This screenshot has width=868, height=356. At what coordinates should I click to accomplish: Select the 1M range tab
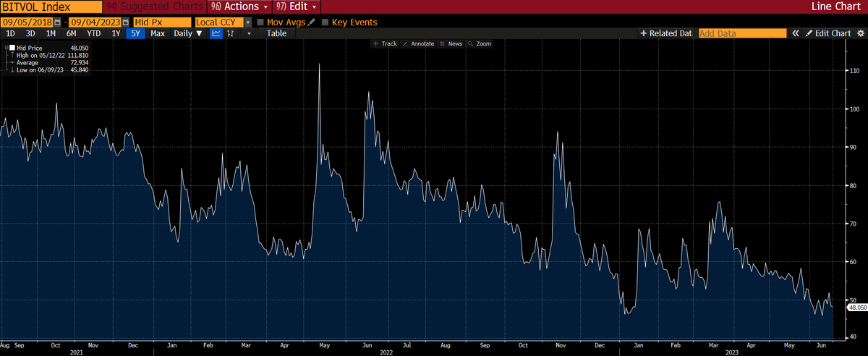pos(51,33)
